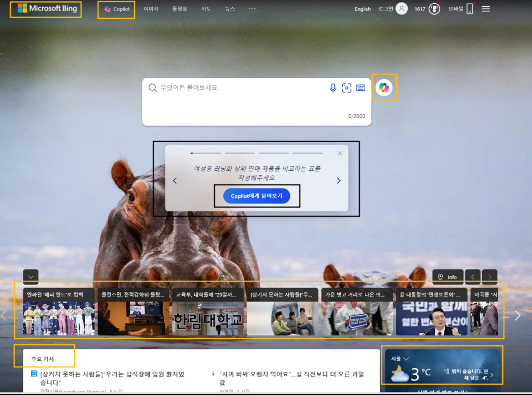Click the Copilot round icon beside search

(x=384, y=88)
